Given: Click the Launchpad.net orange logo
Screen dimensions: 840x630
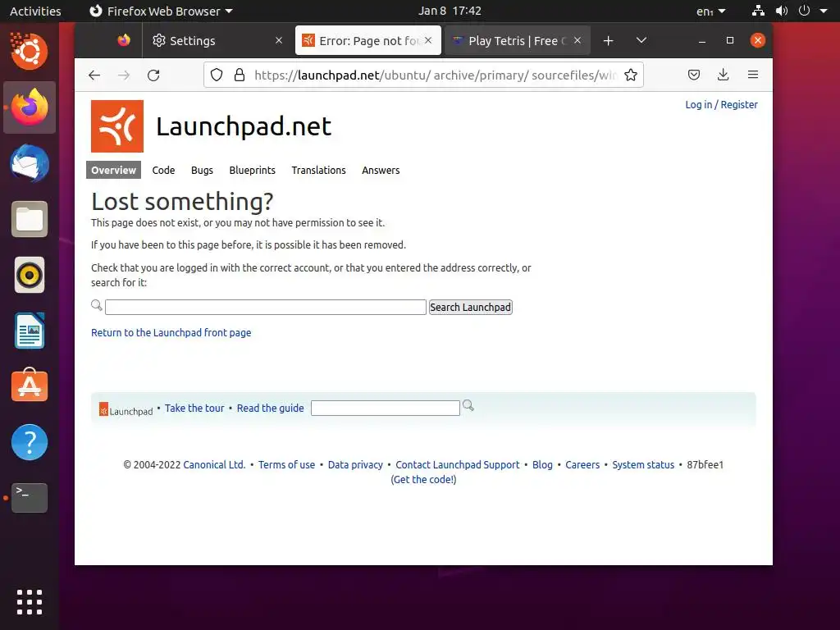Looking at the screenshot, I should (117, 126).
